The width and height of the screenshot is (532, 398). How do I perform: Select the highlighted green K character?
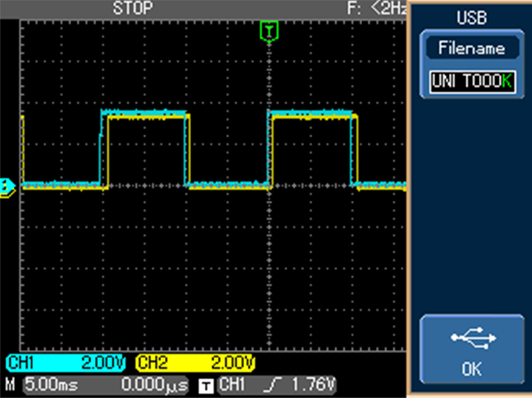[x=506, y=81]
